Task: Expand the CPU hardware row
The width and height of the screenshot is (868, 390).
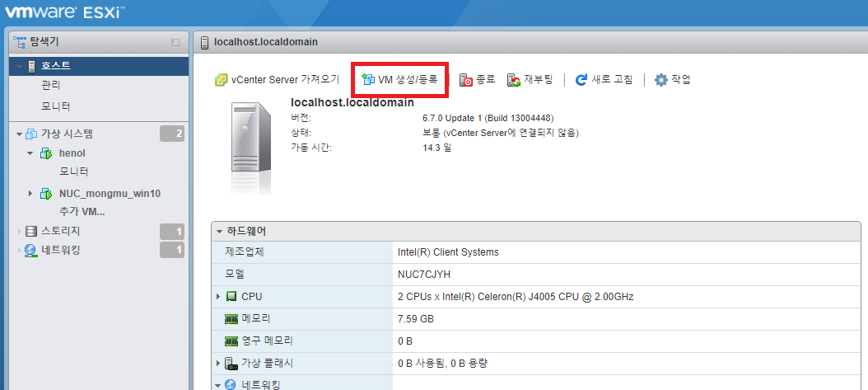Action: point(218,297)
